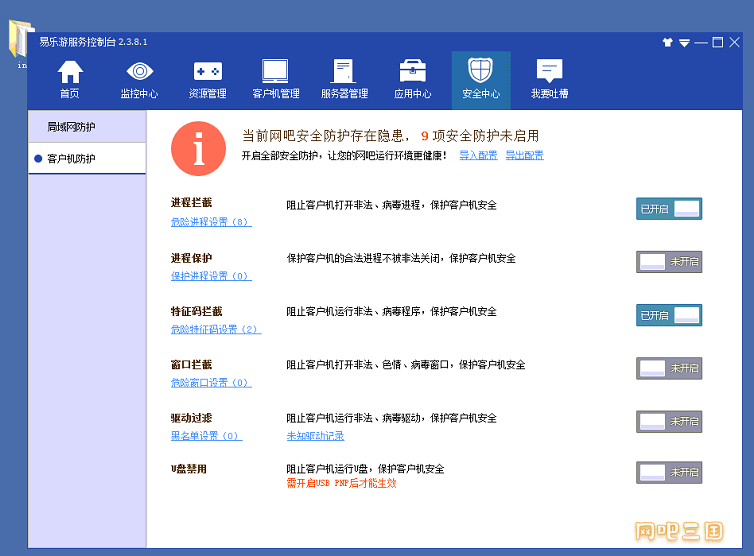
Task: Click the 9 项安全防护未启用 warning text
Action: click(x=480, y=136)
